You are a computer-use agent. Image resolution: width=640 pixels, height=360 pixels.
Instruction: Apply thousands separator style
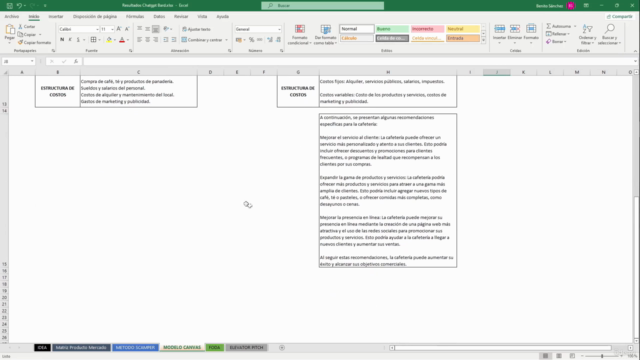point(260,40)
